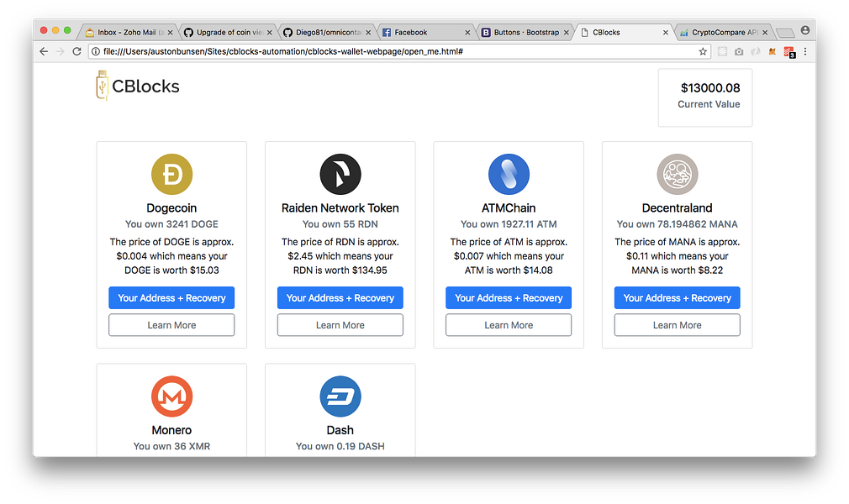This screenshot has height=504, width=849.
Task: Click the Dash card title
Action: (x=340, y=430)
